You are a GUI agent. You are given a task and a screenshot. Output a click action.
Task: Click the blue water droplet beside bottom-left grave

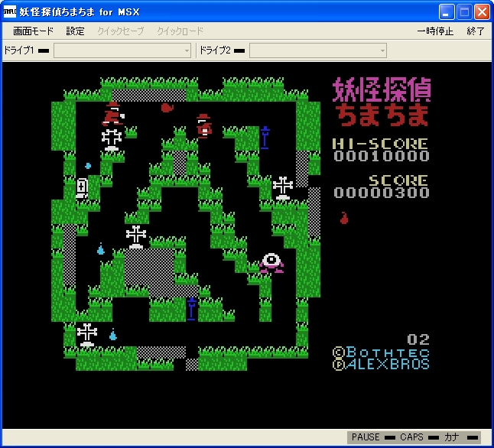[x=112, y=335]
